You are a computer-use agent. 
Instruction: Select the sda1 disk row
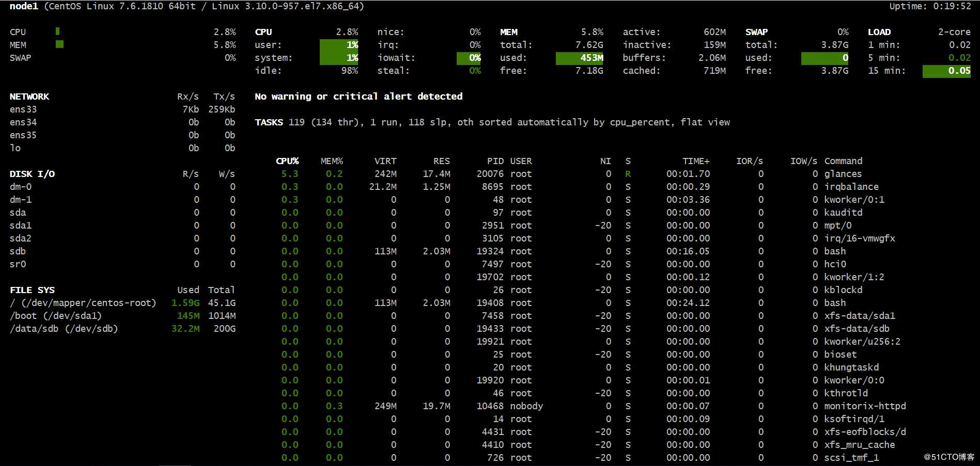(x=122, y=226)
